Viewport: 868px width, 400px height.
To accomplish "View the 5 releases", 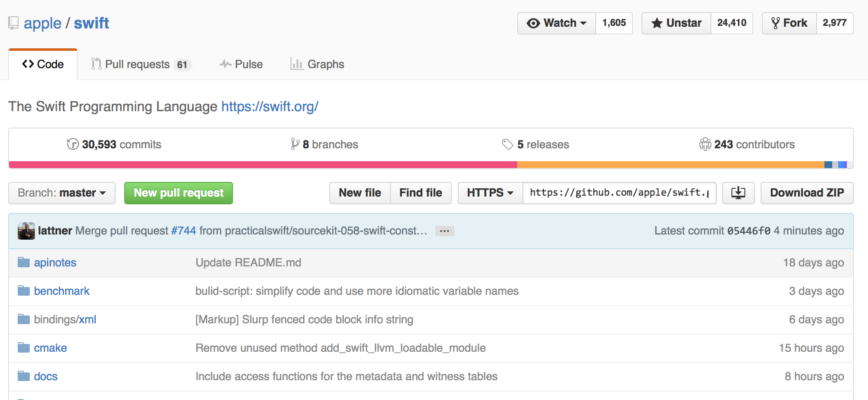I will [x=535, y=144].
